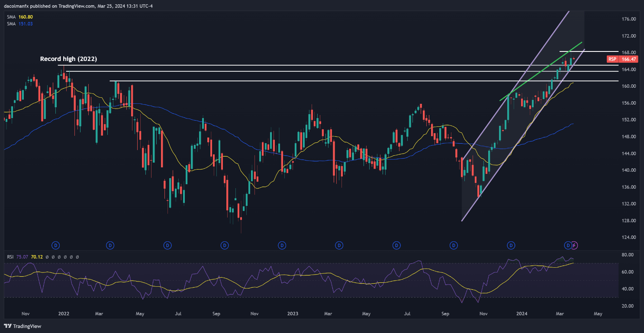Click the purple lightning event icon
Viewport: 644px width, 333px height.
tap(574, 245)
